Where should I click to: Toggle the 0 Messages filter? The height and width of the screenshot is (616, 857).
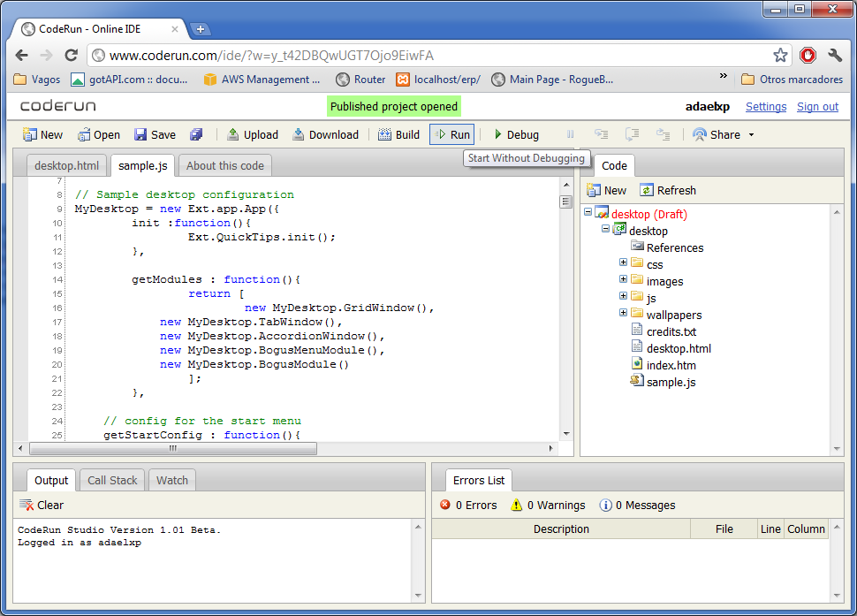pos(637,505)
